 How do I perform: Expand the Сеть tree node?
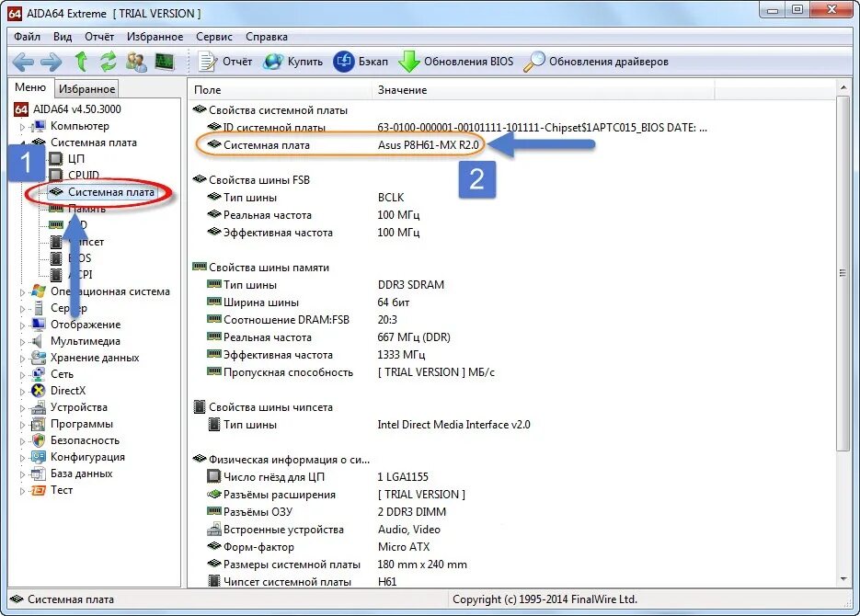click(22, 375)
